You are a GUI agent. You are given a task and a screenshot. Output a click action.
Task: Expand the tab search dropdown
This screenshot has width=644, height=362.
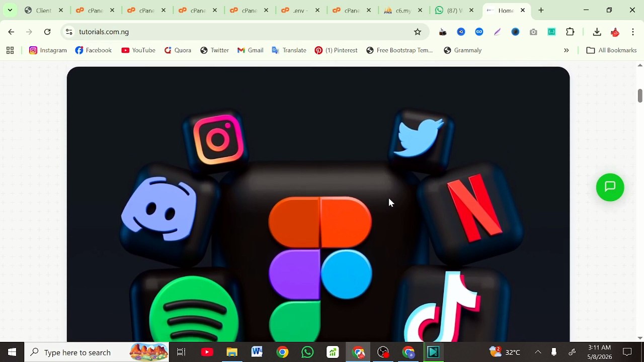tap(10, 10)
